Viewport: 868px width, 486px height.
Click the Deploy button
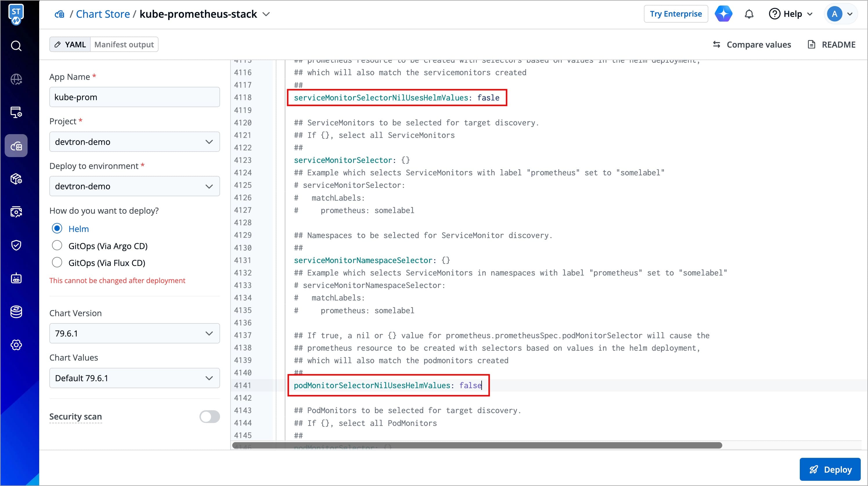click(x=830, y=469)
